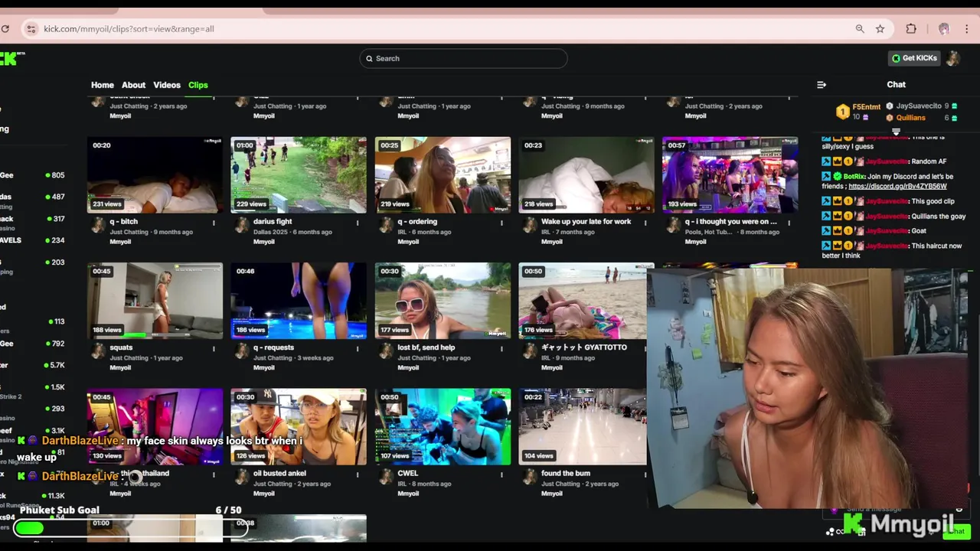Click the browser reload icon

[x=5, y=29]
